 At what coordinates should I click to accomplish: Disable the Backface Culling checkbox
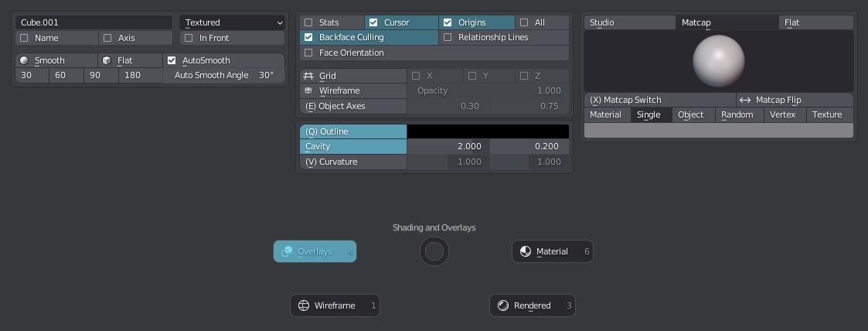pyautogui.click(x=309, y=37)
